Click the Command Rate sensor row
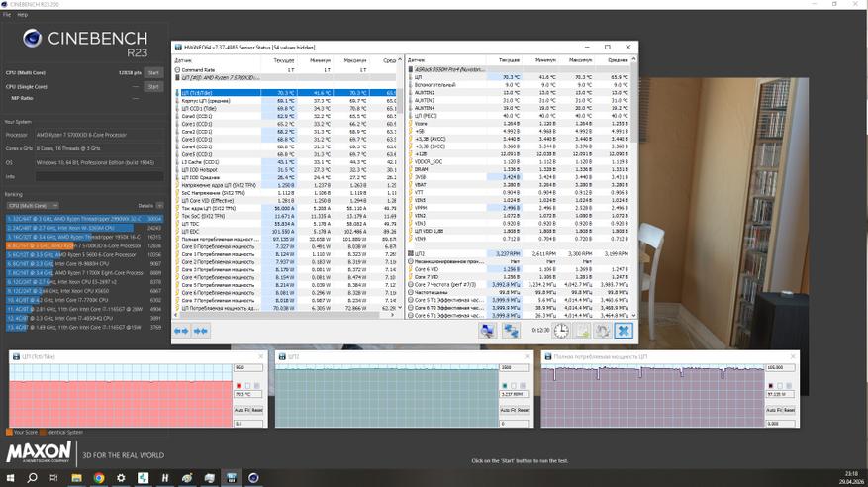The height and width of the screenshot is (487, 868). coord(286,70)
